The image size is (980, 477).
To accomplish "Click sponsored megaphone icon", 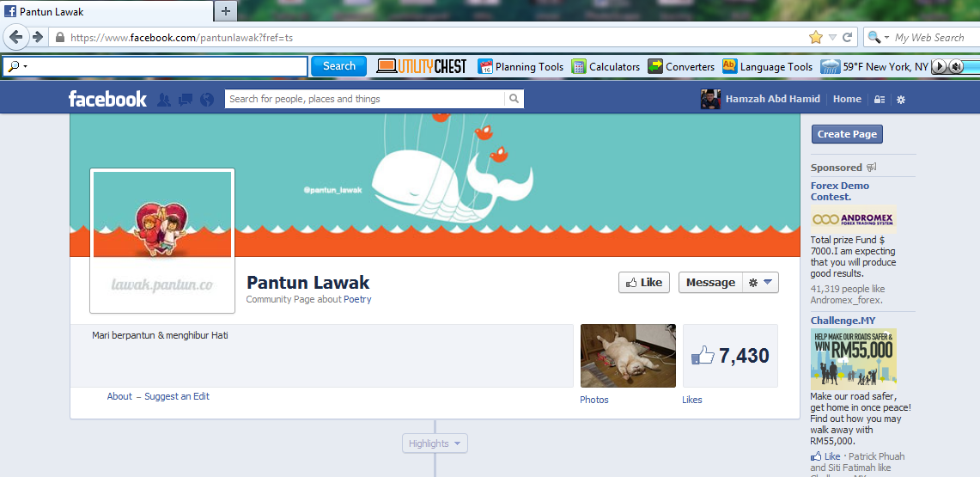I will pos(871,167).
